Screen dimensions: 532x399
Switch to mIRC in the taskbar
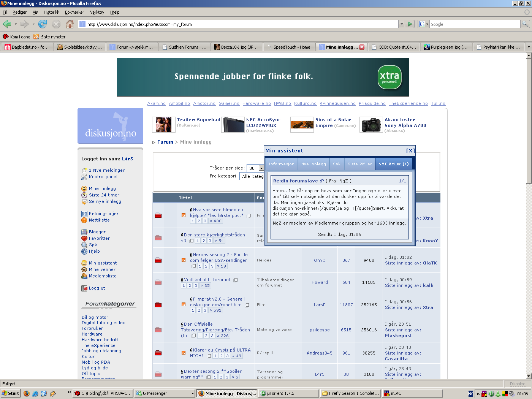click(x=412, y=393)
